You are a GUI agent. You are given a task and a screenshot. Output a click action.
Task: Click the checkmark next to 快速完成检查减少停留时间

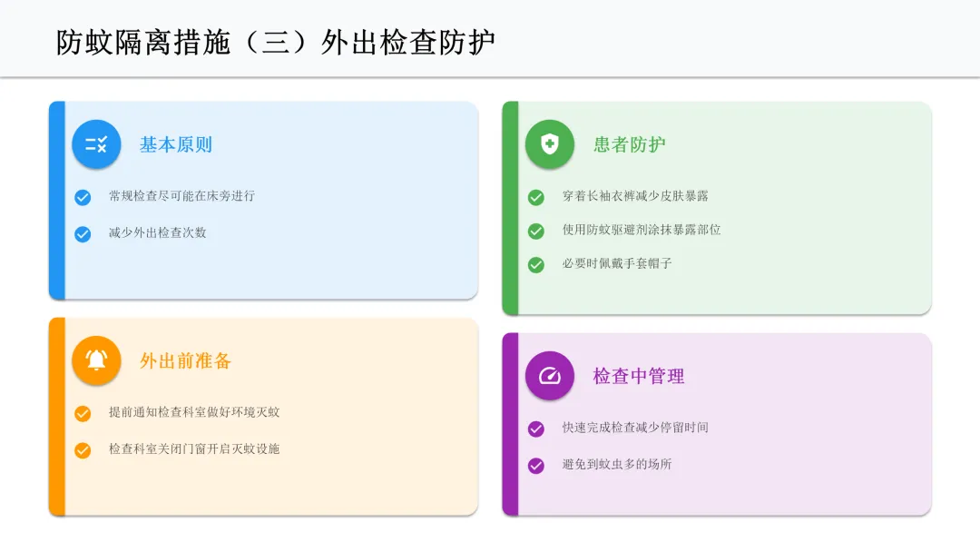pos(536,429)
